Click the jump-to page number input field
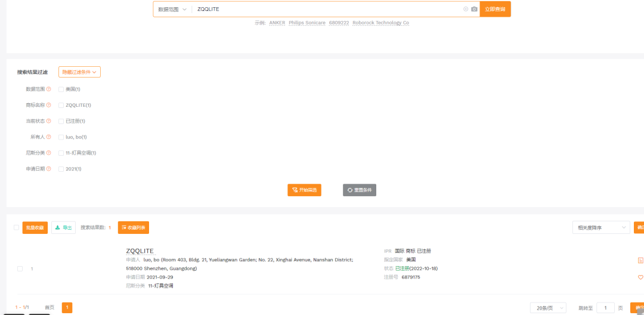The height and width of the screenshot is (315, 644). click(605, 308)
